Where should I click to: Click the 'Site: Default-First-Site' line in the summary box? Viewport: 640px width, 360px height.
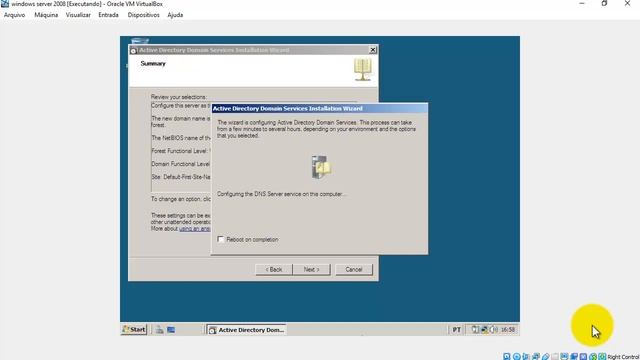pyautogui.click(x=181, y=177)
